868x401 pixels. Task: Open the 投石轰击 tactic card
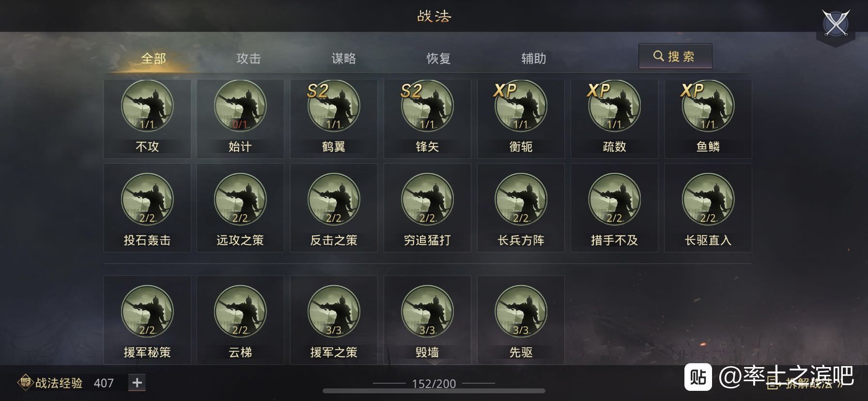[147, 208]
